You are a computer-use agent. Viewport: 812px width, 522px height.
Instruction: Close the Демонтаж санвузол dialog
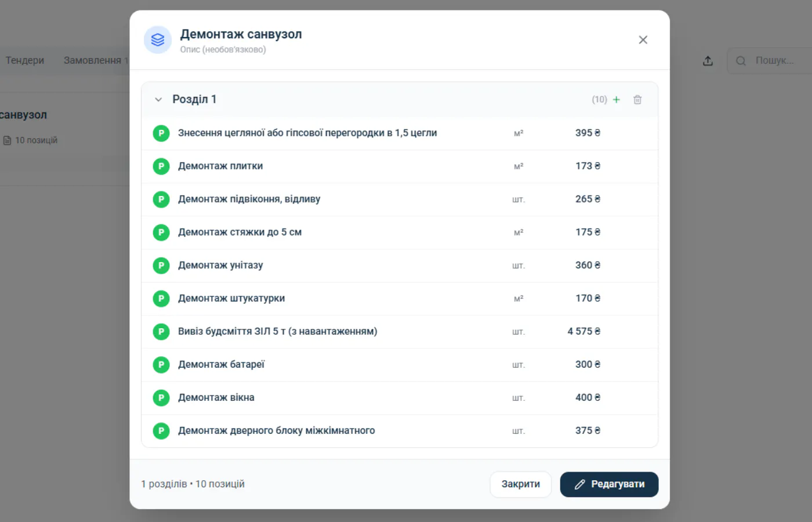tap(643, 40)
